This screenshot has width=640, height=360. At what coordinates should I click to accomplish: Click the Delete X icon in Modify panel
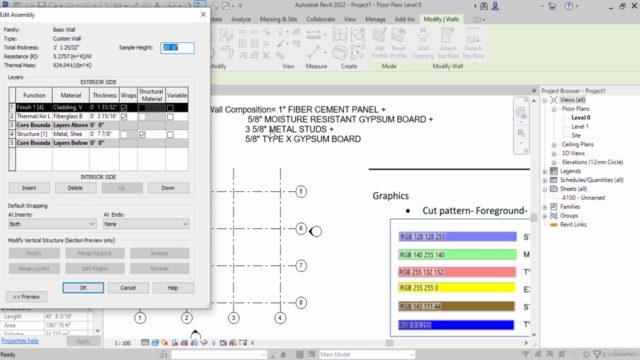coord(266,55)
